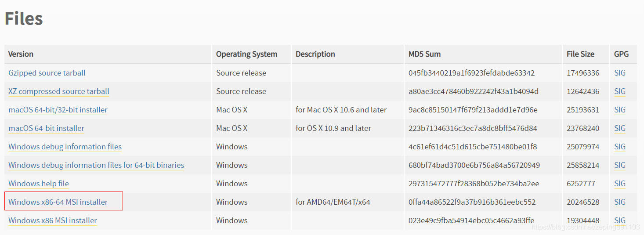Open SIG for Gzipped source tarball row

(x=620, y=73)
